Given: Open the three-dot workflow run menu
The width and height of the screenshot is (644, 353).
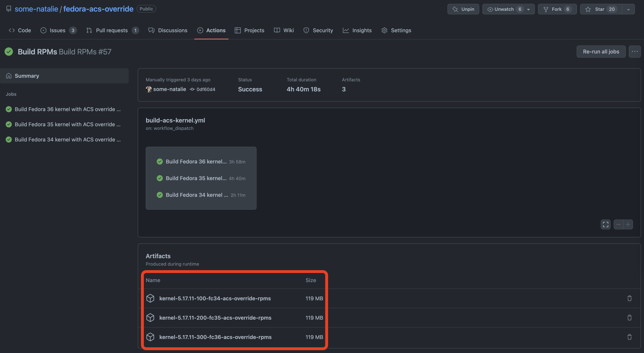Looking at the screenshot, I should coord(635,51).
